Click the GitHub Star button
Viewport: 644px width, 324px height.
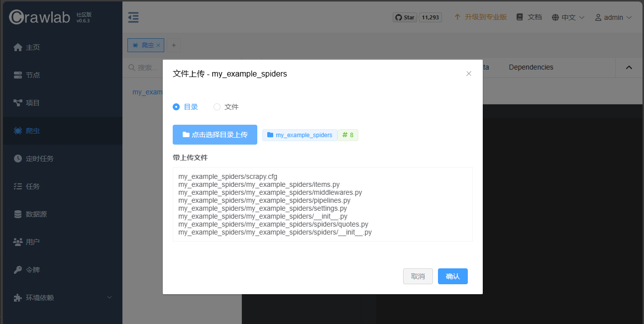point(405,17)
